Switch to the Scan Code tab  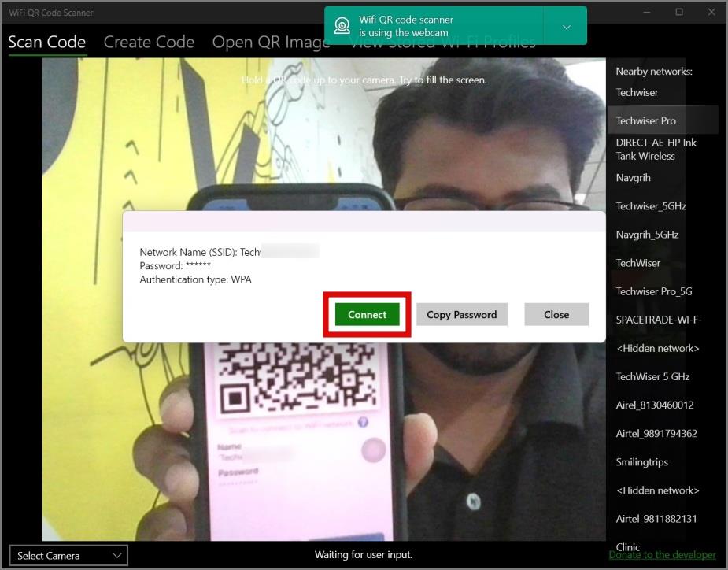click(x=47, y=42)
